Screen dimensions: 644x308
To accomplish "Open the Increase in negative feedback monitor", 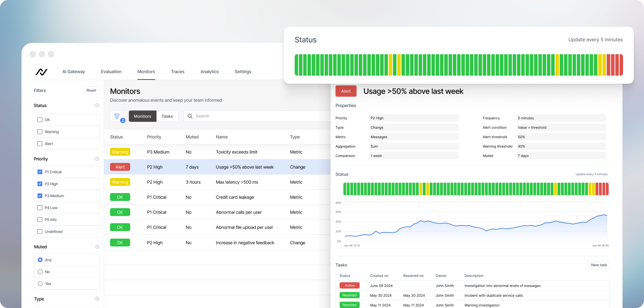I will [x=217, y=243].
